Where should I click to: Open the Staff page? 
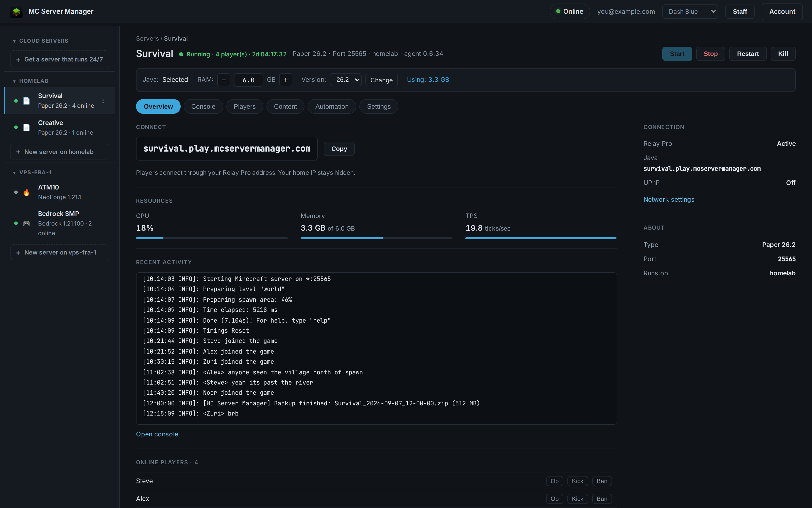739,12
